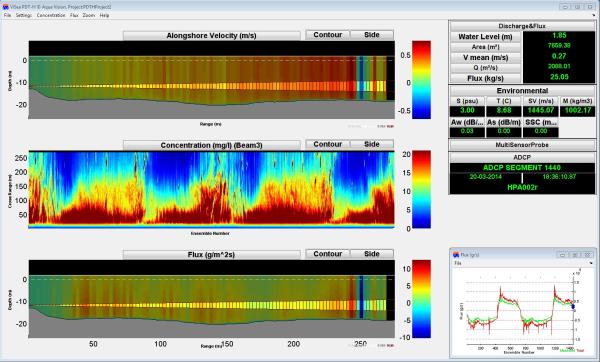Click the water level value 1.85
Viewport: 600px width, 362px height.
559,35
